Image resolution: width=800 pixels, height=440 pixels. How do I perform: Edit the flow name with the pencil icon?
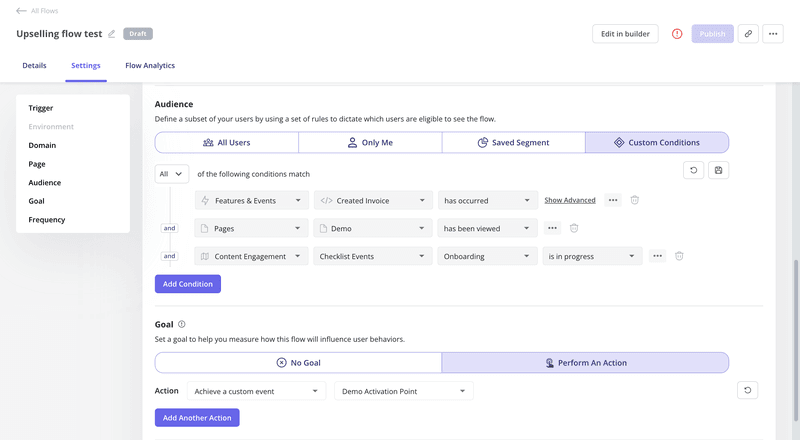(112, 34)
